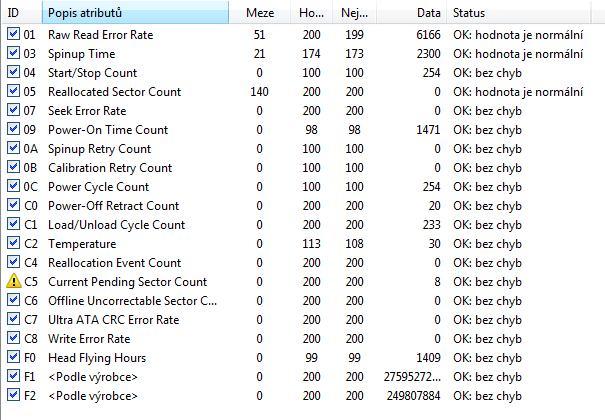Image resolution: width=605 pixels, height=420 pixels.
Task: Uncheck the Write Error Rate checkbox
Action: (13, 337)
